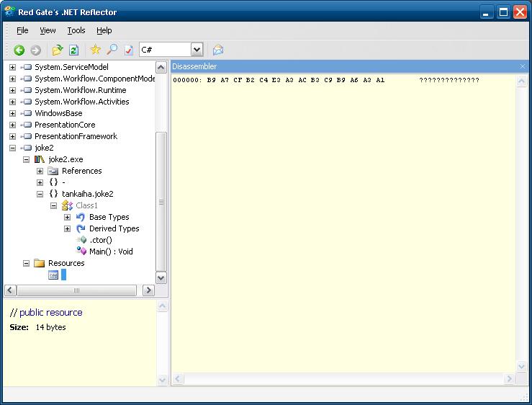Open Search with the magnifier icon
The height and width of the screenshot is (405, 532).
click(112, 50)
